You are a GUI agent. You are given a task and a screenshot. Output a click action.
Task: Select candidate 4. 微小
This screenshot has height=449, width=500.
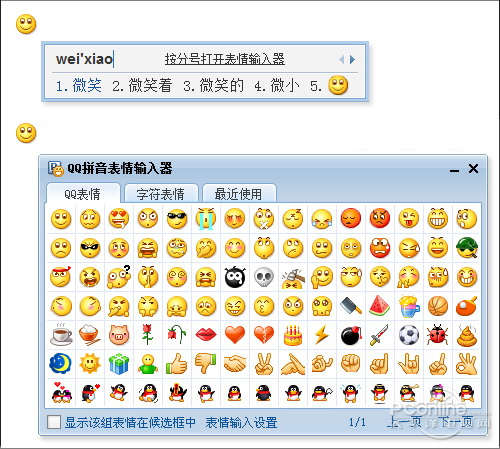click(x=276, y=86)
